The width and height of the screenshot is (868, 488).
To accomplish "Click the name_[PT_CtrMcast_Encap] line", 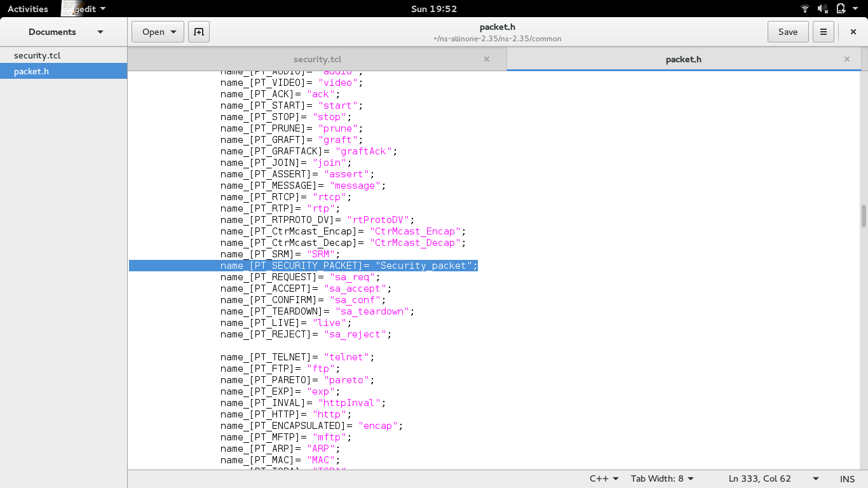I will click(343, 231).
